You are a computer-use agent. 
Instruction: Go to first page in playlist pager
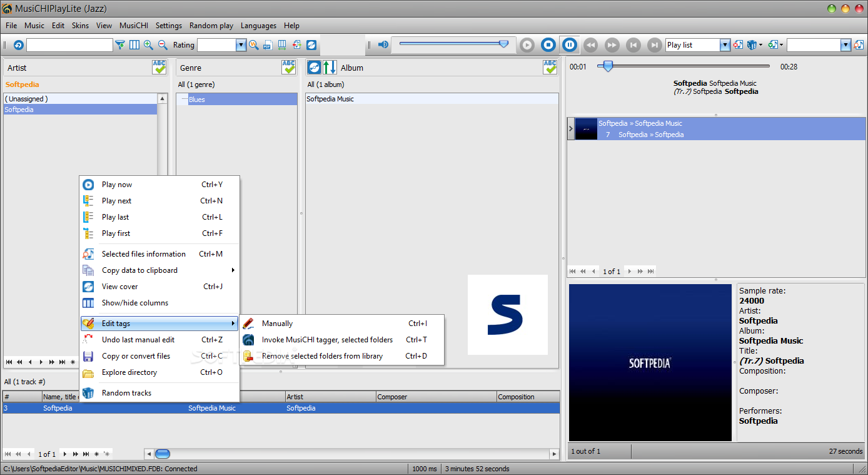(572, 271)
